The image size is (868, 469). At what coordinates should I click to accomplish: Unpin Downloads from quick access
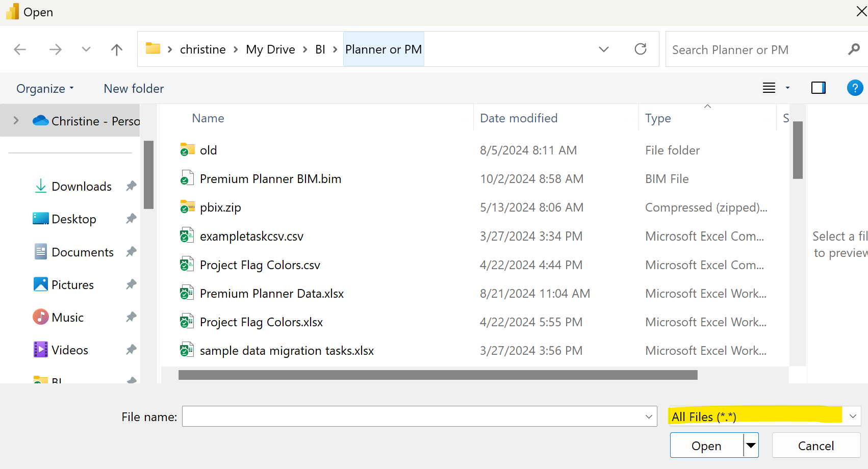click(131, 186)
